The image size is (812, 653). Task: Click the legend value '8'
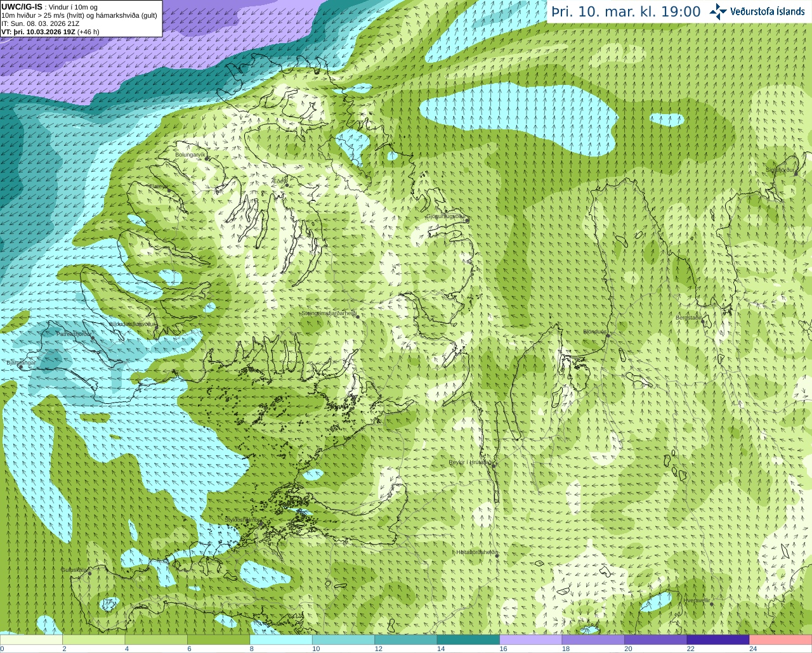click(x=251, y=649)
